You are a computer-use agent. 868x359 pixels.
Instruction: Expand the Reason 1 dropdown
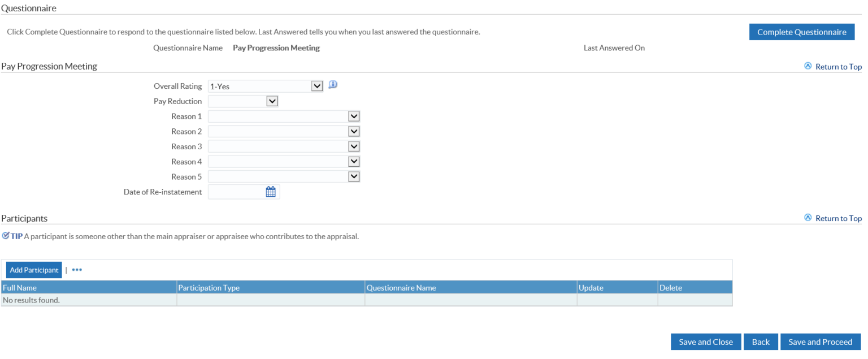354,116
